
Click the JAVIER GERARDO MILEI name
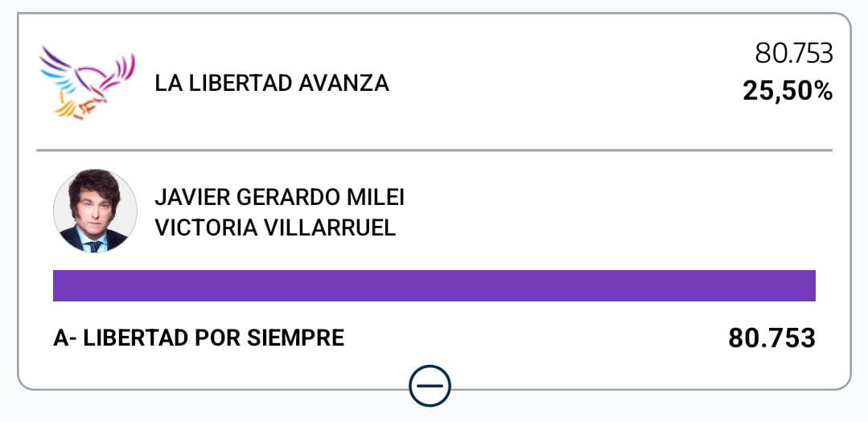[x=278, y=198]
